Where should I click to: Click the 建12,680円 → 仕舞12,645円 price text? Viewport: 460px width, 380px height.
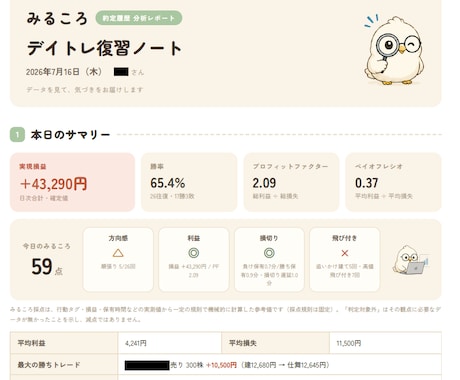285,365
